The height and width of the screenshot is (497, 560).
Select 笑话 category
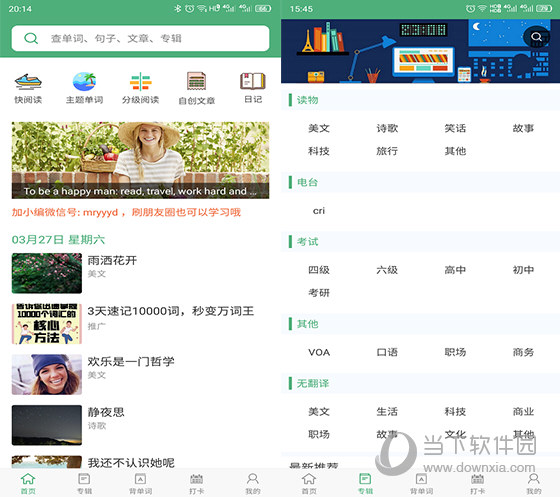(455, 128)
